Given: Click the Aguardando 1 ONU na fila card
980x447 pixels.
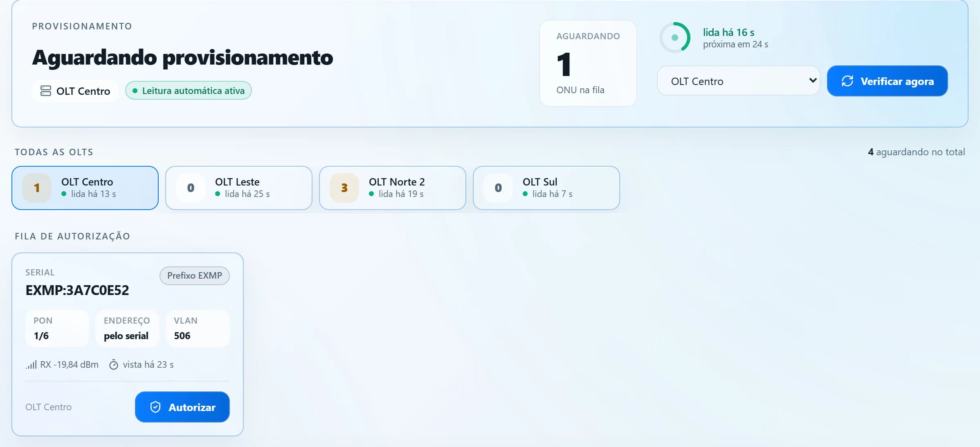Looking at the screenshot, I should (x=588, y=63).
